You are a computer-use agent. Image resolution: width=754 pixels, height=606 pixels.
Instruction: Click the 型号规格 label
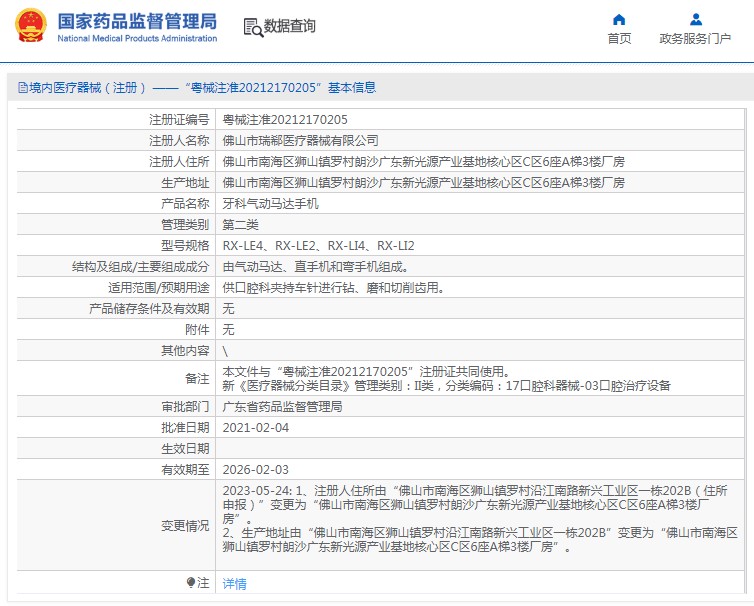click(185, 246)
